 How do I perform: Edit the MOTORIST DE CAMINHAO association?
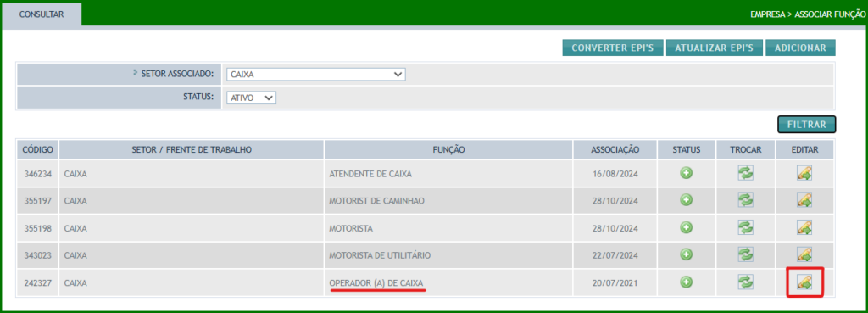804,200
